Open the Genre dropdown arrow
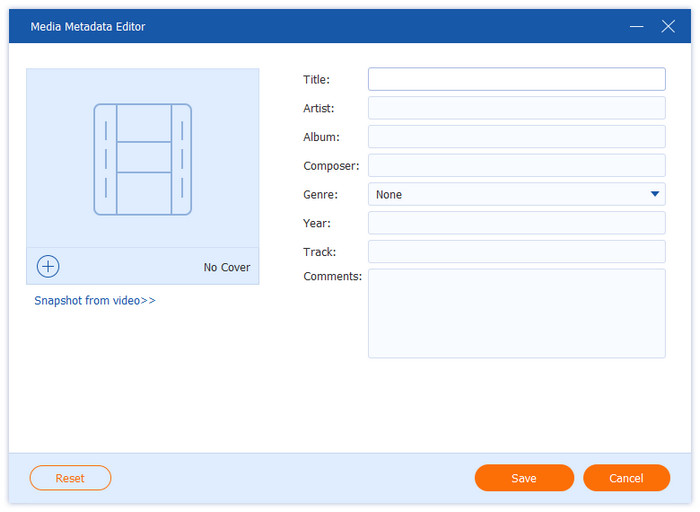 (655, 194)
